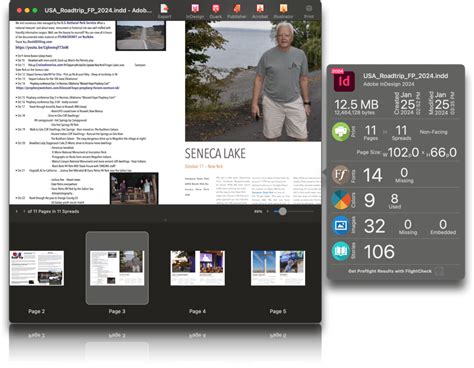Click the 11 Spreads count

tap(401, 132)
